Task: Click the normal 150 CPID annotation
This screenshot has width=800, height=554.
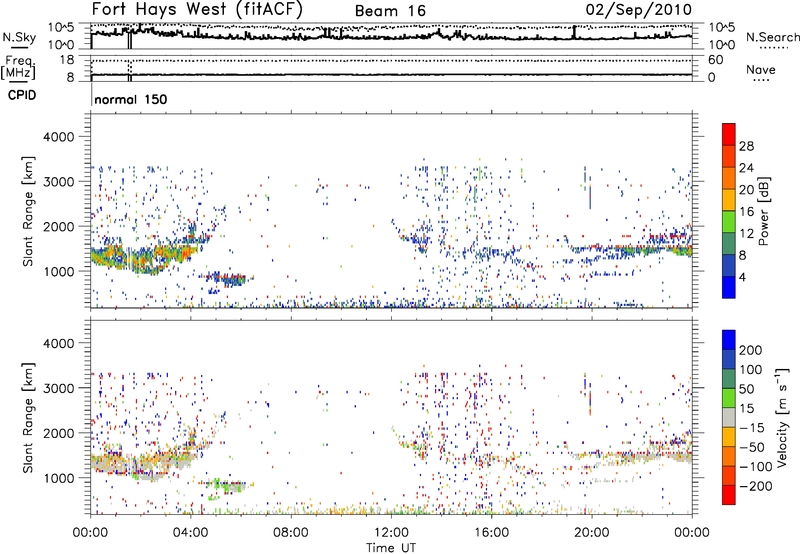Action: 131,99
